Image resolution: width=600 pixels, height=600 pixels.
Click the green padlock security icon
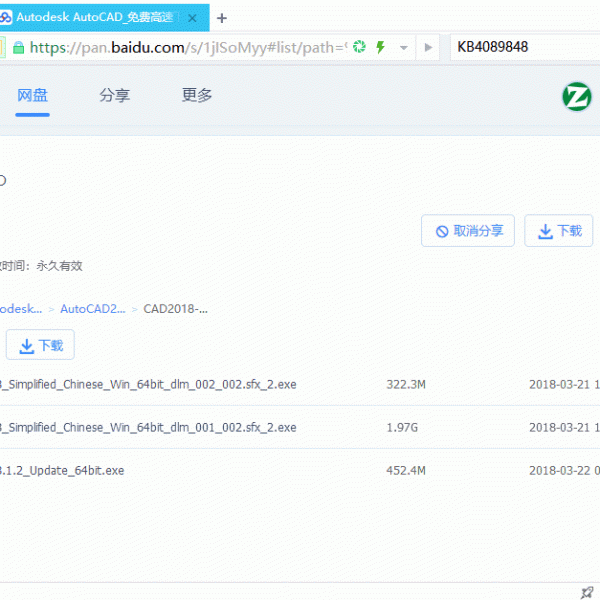[18, 47]
